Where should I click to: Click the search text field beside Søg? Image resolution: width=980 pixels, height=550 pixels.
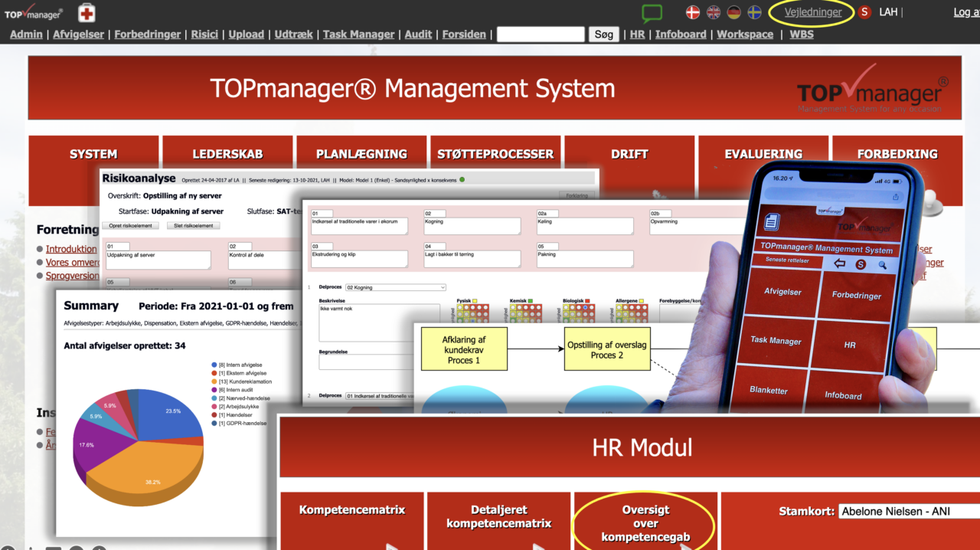(540, 34)
